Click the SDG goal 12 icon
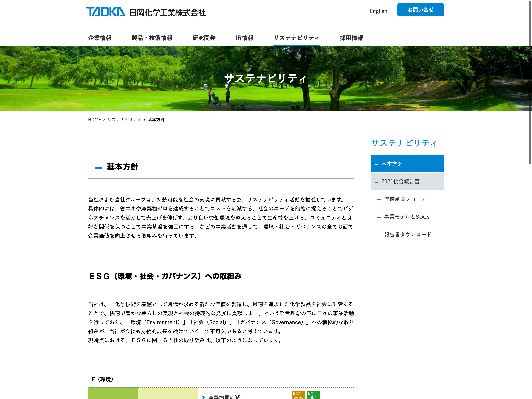532x399 pixels. [298, 395]
